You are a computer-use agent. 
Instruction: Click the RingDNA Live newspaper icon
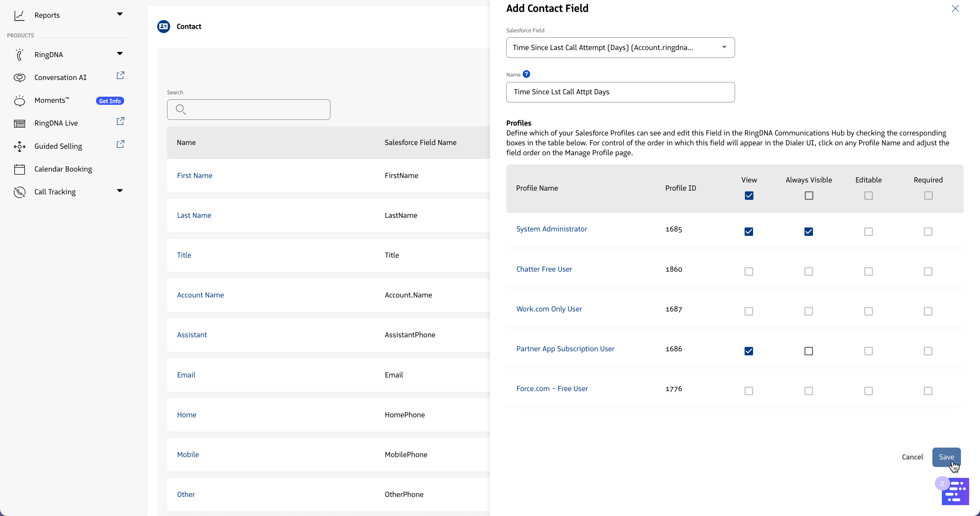pyautogui.click(x=19, y=123)
